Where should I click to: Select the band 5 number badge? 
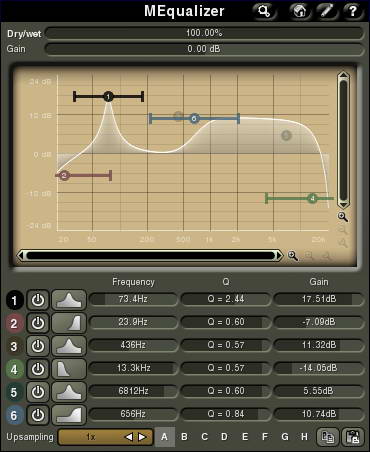point(14,392)
